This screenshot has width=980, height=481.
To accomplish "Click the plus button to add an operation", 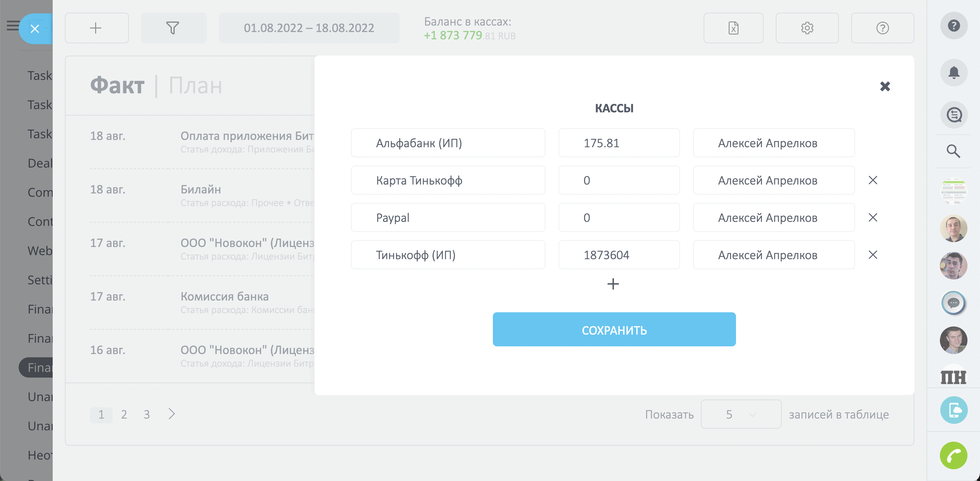I will point(96,28).
